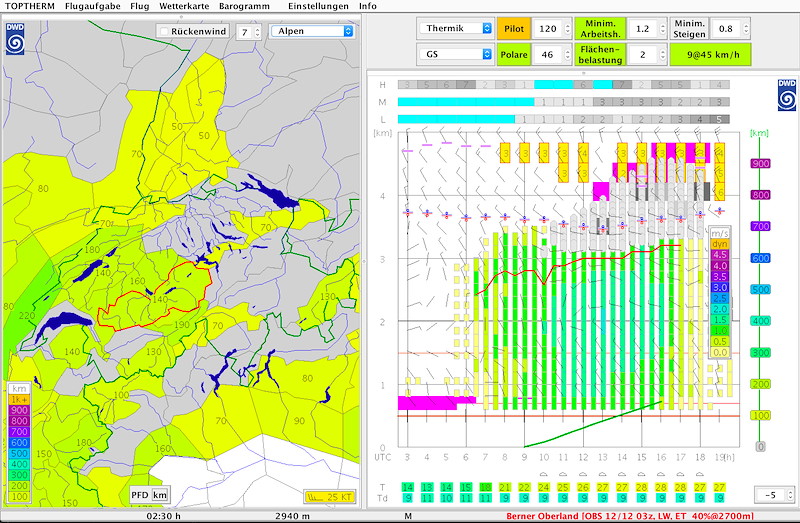Click the DWD logo on the map
Image resolution: width=800 pixels, height=523 pixels.
(x=15, y=39)
